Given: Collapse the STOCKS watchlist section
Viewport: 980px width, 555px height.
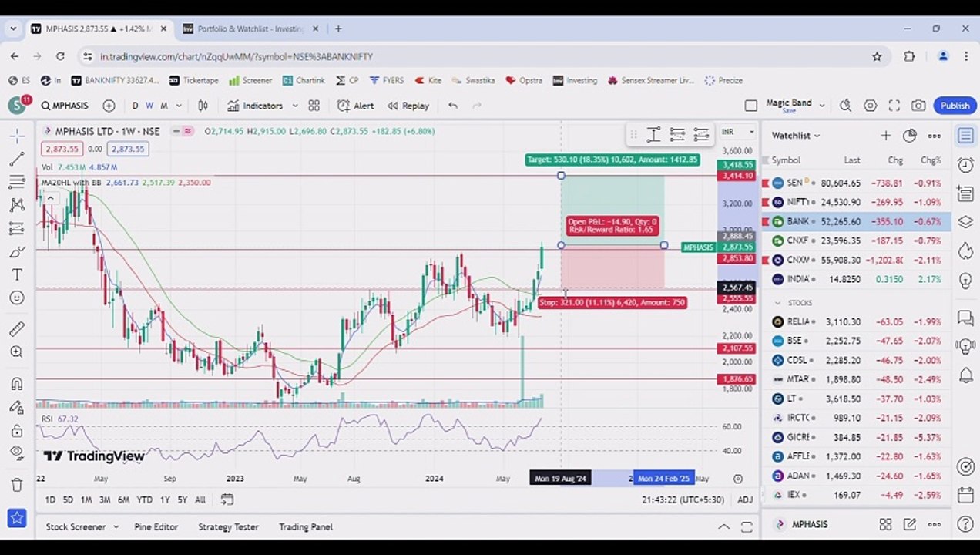Looking at the screenshot, I should [777, 303].
